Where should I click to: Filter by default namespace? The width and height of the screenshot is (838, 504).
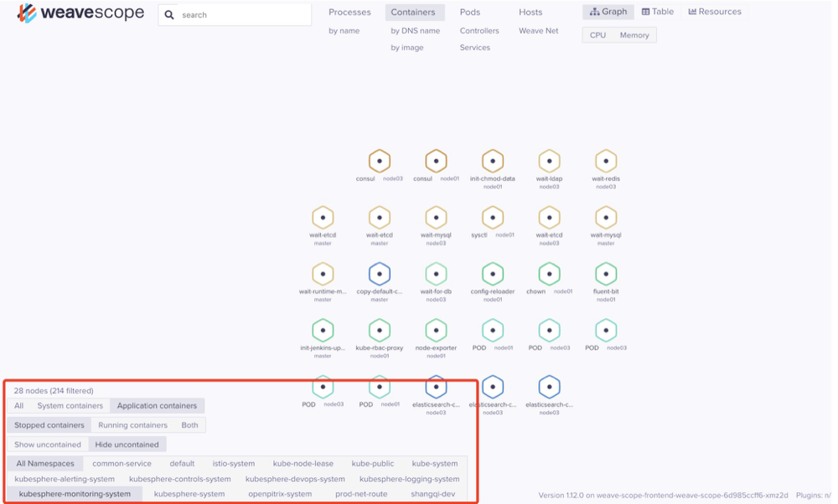point(182,464)
